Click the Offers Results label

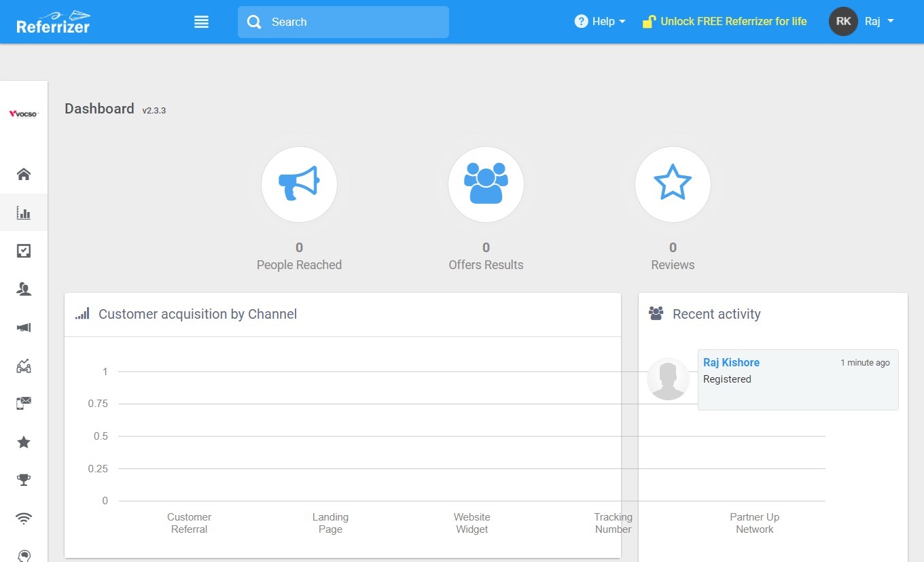point(486,265)
